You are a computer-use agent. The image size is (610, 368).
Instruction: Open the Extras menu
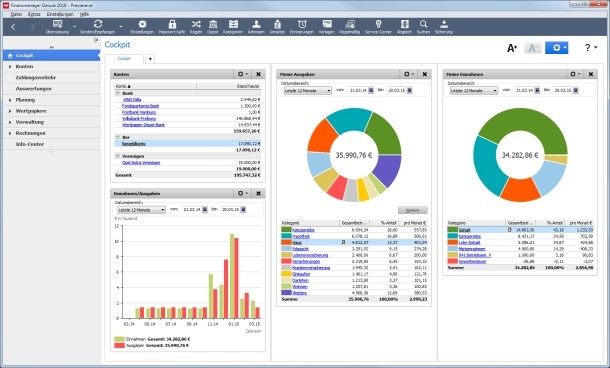click(x=34, y=14)
